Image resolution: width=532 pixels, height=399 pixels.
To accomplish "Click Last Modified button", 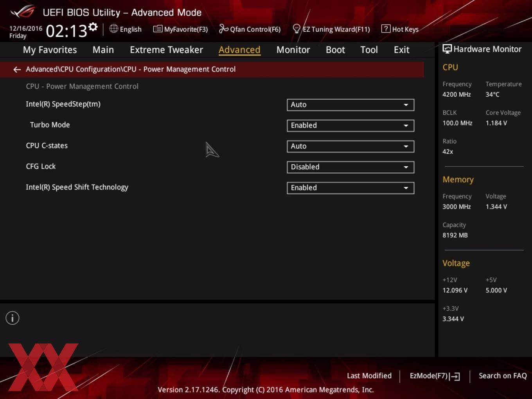I will pos(369,376).
